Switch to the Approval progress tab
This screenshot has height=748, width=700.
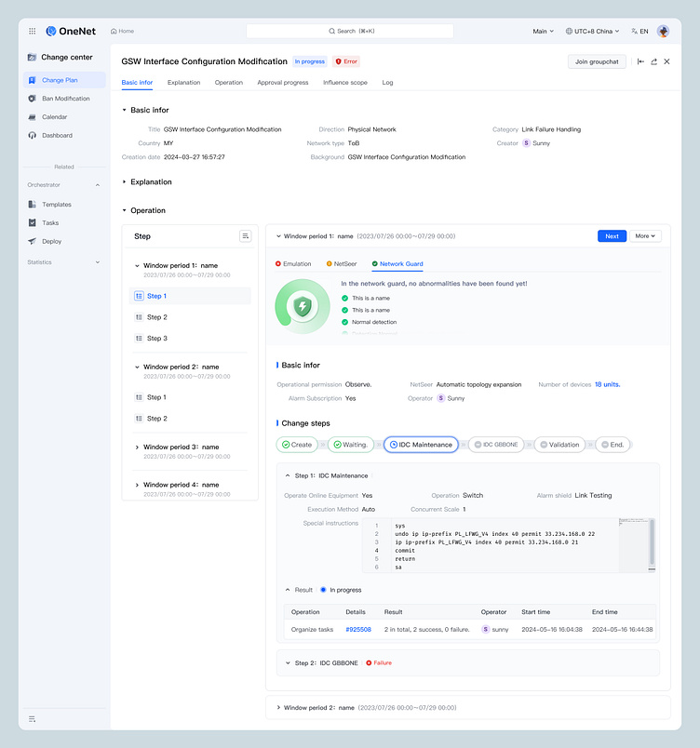tap(282, 83)
